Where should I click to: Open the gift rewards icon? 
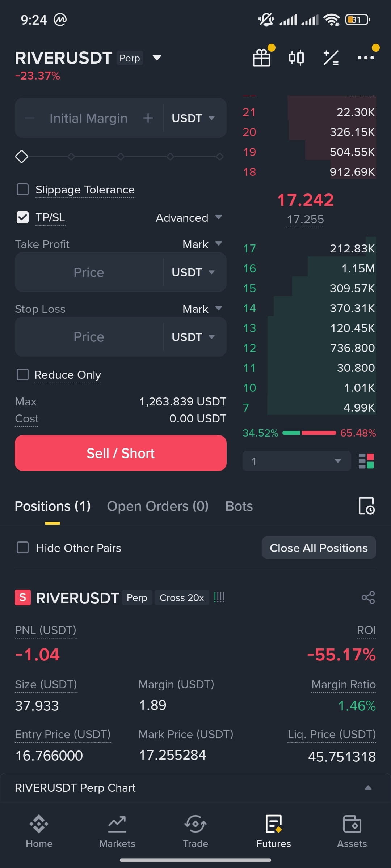261,58
